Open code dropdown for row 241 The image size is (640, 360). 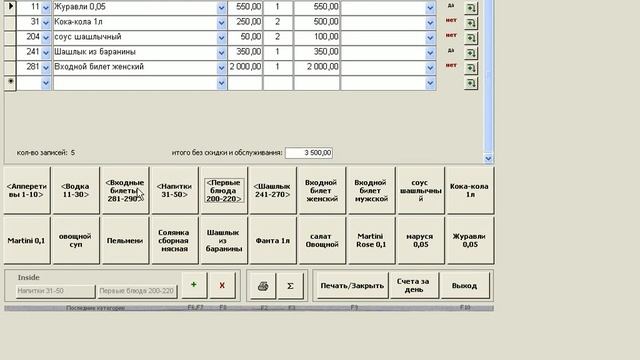point(46,53)
